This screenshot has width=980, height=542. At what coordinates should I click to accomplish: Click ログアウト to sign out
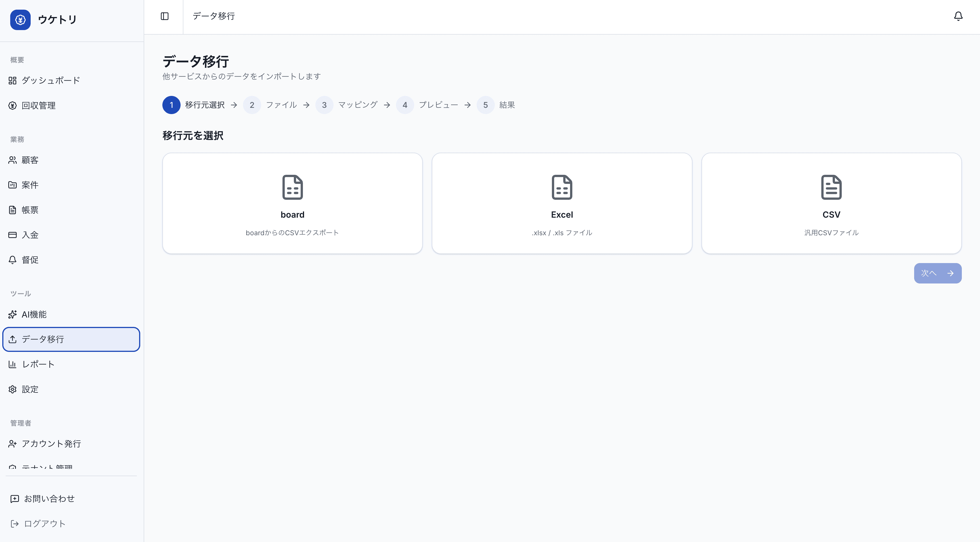pos(45,524)
